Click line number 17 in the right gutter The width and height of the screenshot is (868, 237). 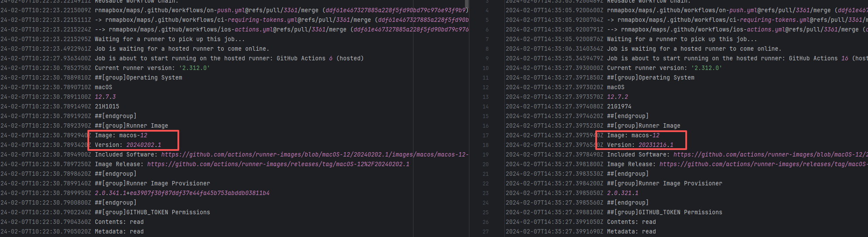coord(486,136)
